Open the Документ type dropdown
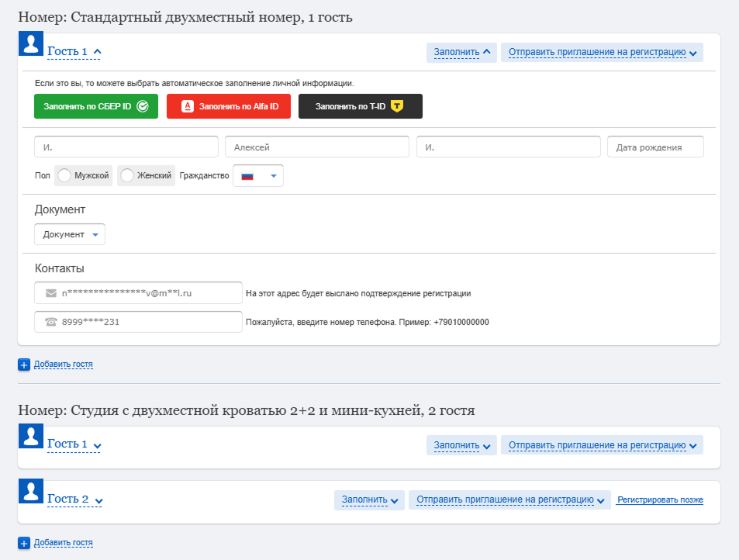 pos(70,234)
